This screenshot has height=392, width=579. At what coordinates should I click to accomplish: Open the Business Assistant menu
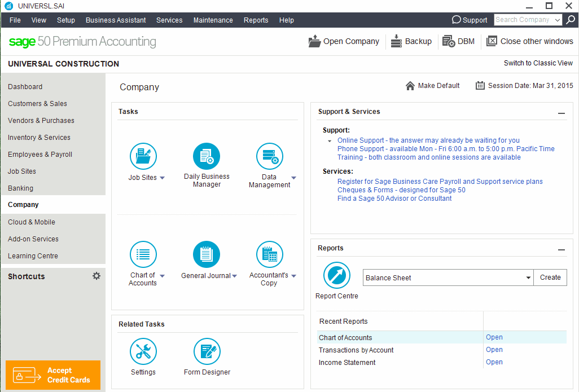pyautogui.click(x=116, y=20)
